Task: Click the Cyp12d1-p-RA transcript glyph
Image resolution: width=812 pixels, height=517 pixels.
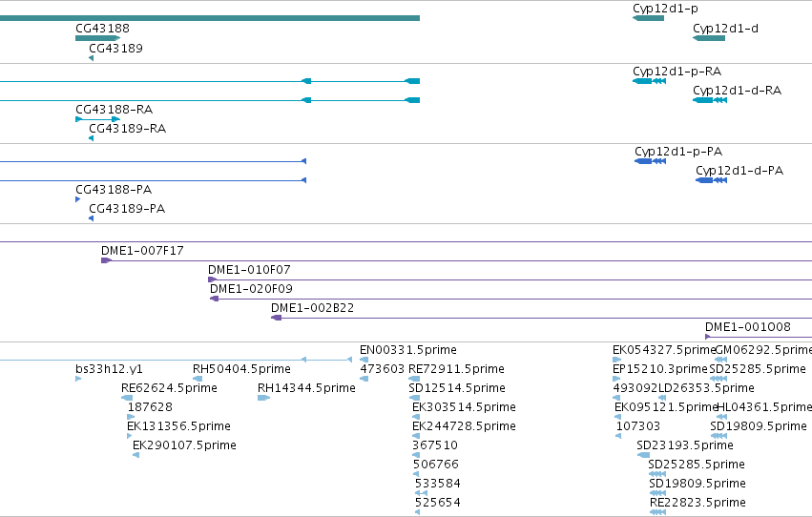Action: 650,81
